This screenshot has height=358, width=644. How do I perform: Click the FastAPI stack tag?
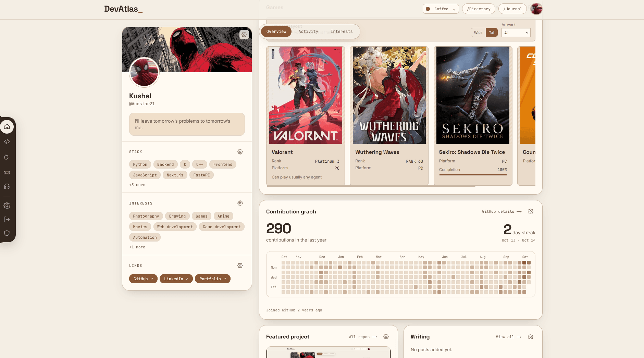pyautogui.click(x=201, y=175)
